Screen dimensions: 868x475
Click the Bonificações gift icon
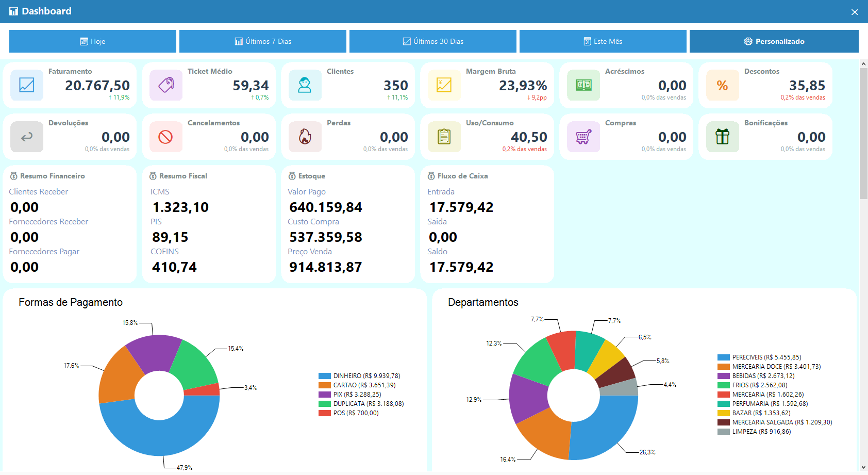723,137
